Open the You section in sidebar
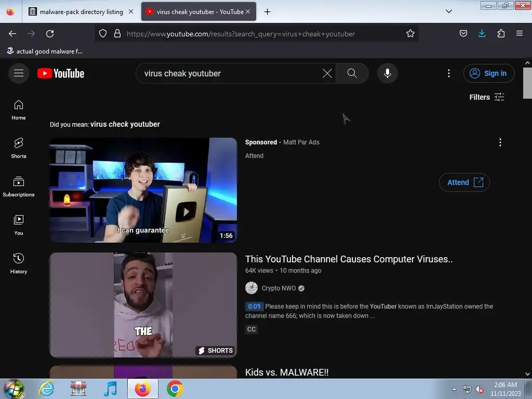This screenshot has height=399, width=532. [x=19, y=225]
